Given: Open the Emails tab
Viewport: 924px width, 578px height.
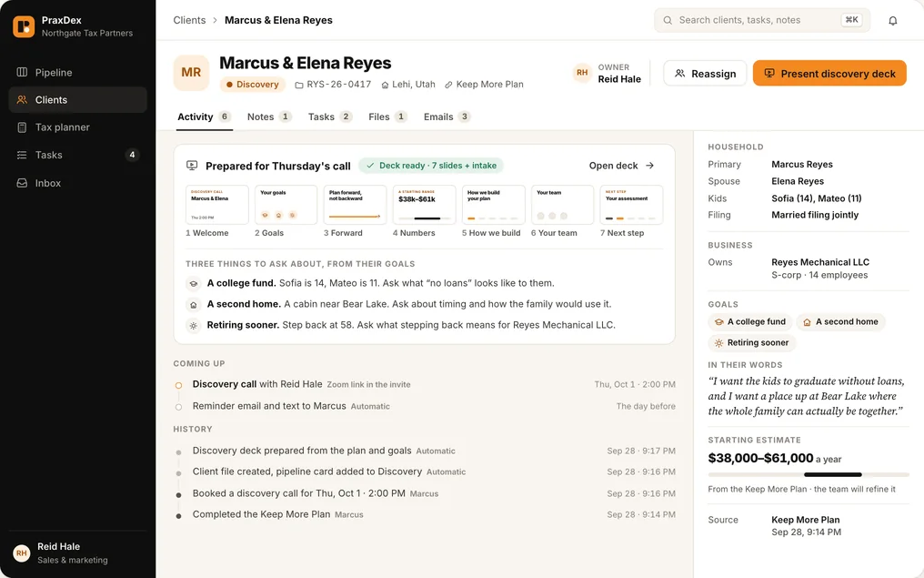Looking at the screenshot, I should (x=447, y=117).
